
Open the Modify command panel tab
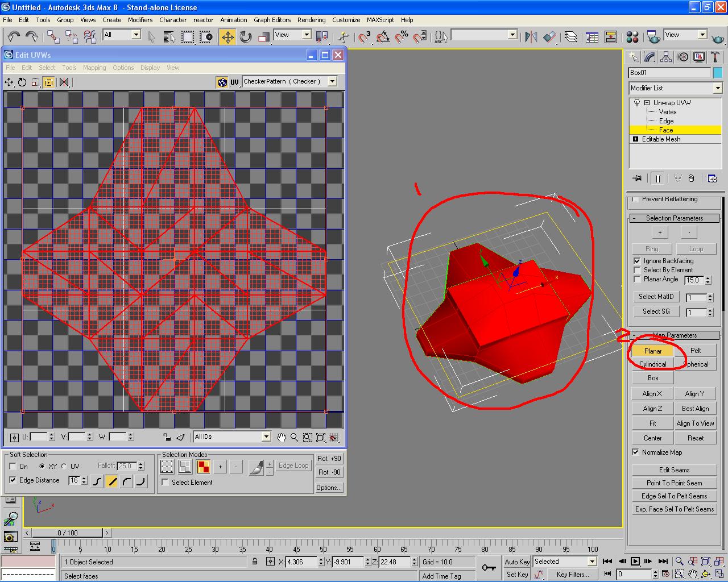pos(650,57)
